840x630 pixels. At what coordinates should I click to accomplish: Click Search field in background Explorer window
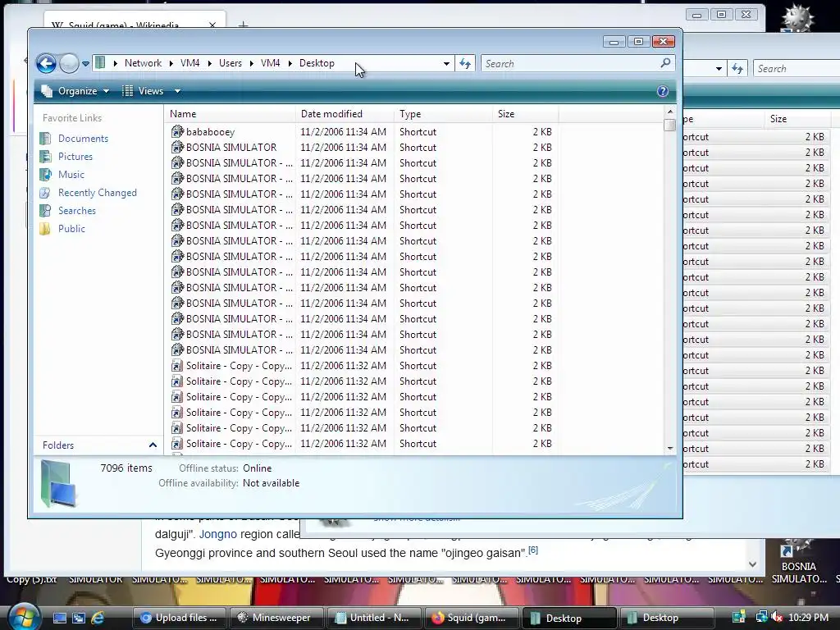pos(797,69)
